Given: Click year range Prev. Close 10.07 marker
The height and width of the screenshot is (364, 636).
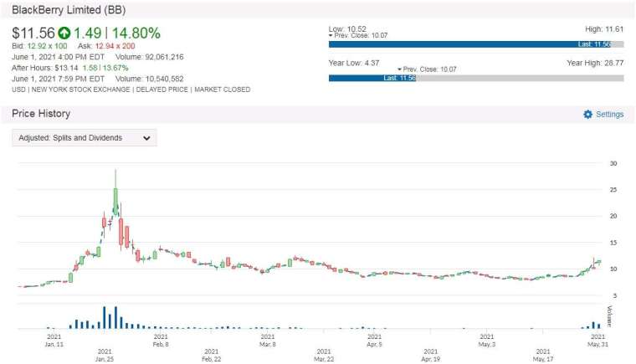Looking at the screenshot, I should coord(427,69).
